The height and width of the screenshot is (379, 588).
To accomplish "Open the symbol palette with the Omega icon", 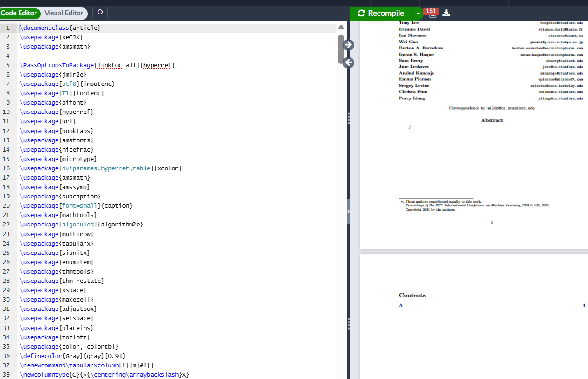I will [100, 13].
